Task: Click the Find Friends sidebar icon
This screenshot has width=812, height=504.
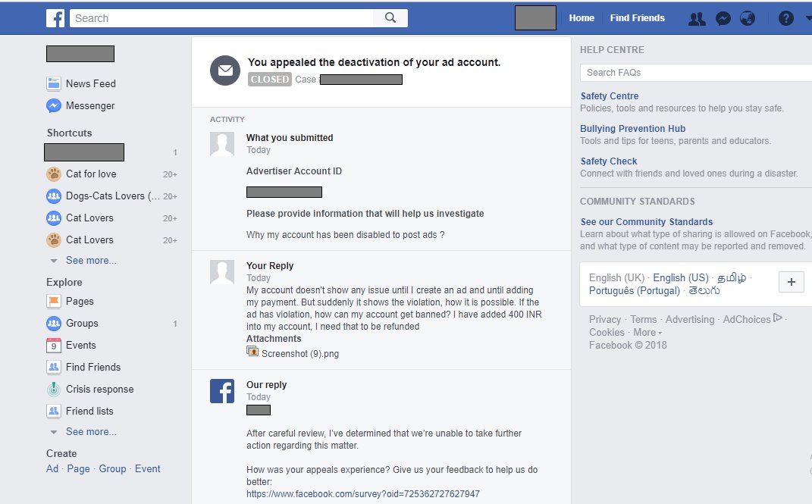Action: [x=53, y=367]
